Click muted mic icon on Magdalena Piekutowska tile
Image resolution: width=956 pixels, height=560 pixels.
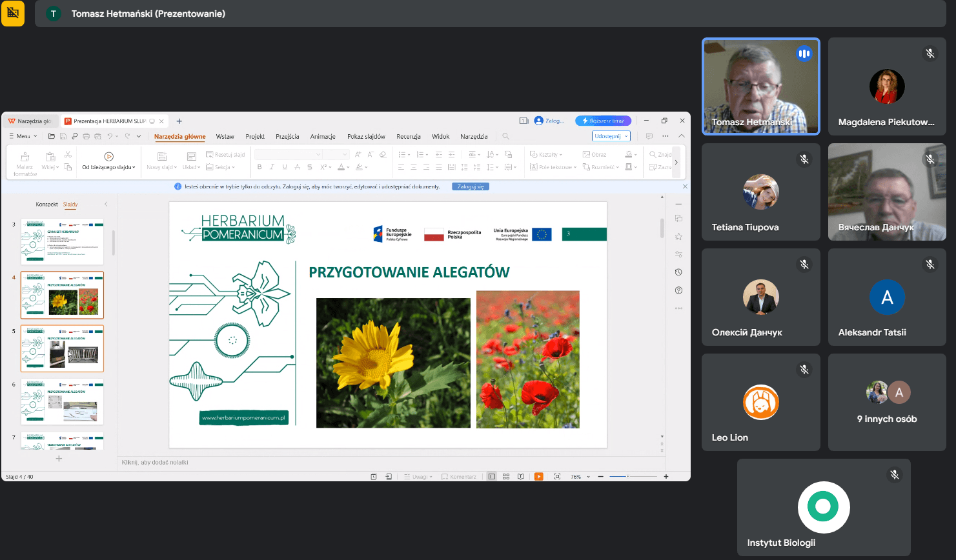(930, 54)
